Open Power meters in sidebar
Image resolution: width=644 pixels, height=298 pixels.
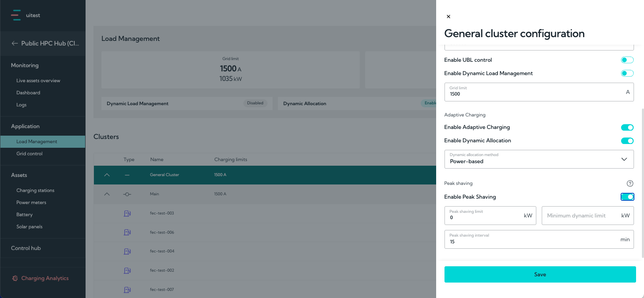[31, 202]
